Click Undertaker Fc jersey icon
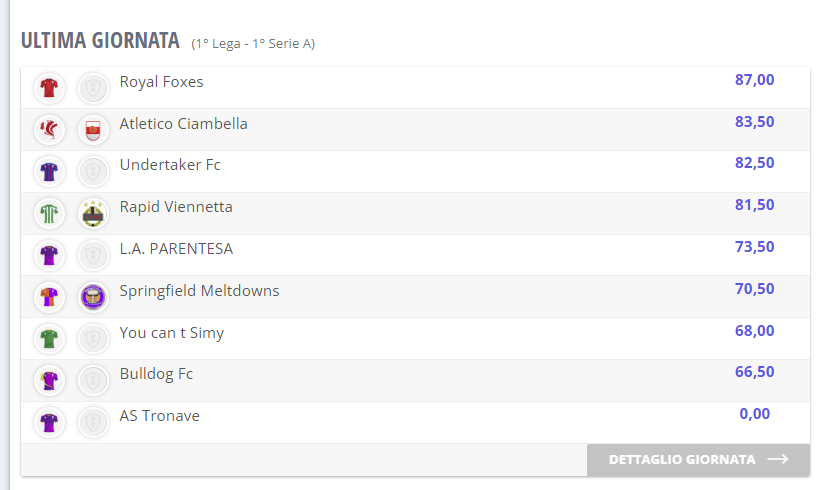The image size is (828, 490). 49,172
